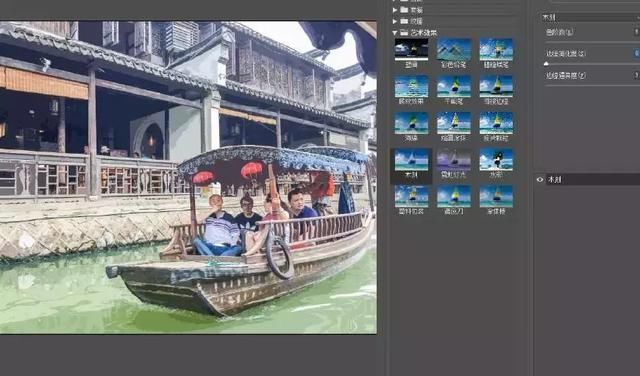The width and height of the screenshot is (640, 376).
Task: Click the 边缘逼真度 edge fidelity slider track
Action: point(593,85)
